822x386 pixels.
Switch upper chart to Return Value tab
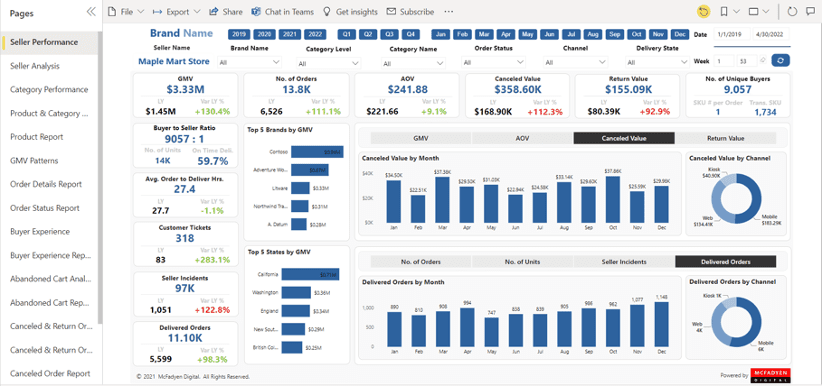(x=726, y=138)
